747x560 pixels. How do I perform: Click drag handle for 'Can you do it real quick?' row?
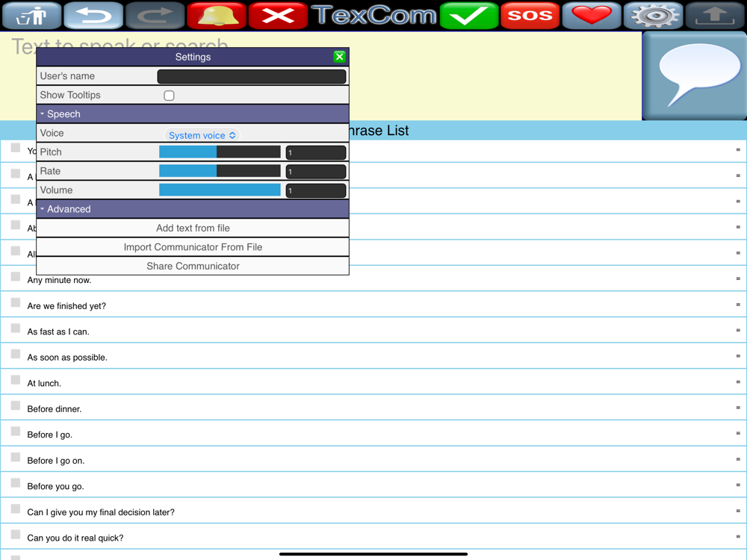coord(738,536)
